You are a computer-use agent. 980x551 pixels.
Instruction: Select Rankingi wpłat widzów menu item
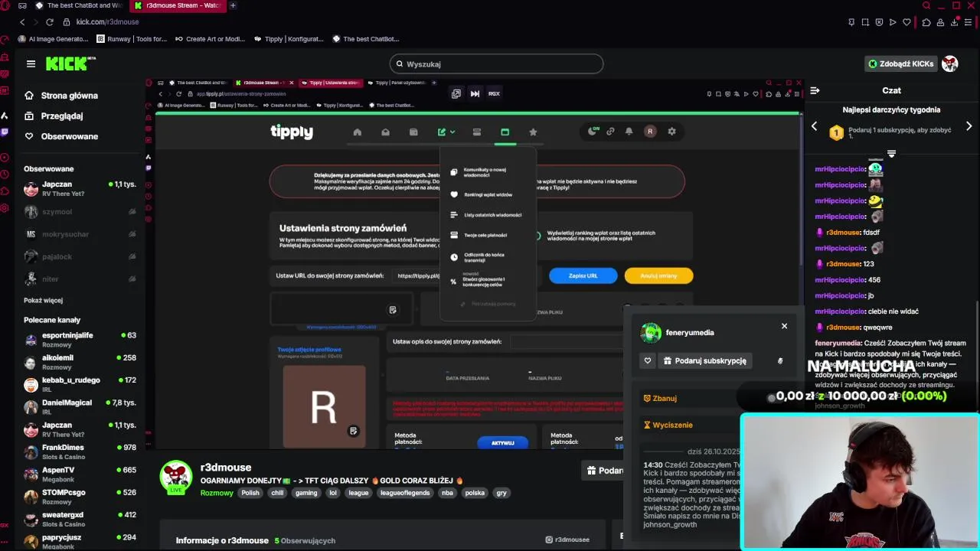coord(487,194)
